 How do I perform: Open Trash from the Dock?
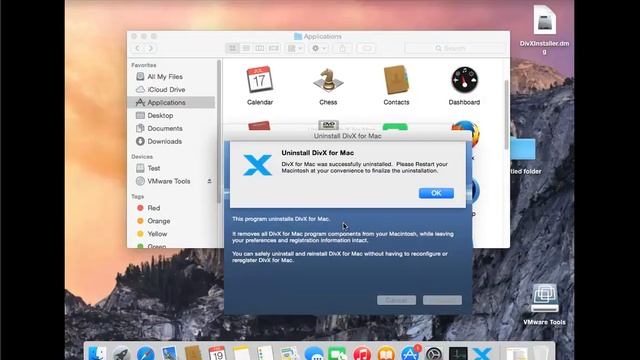click(541, 353)
